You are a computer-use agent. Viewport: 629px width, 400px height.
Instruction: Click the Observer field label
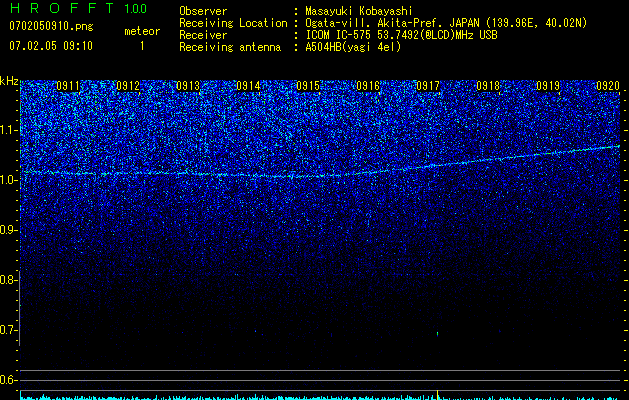pyautogui.click(x=203, y=11)
